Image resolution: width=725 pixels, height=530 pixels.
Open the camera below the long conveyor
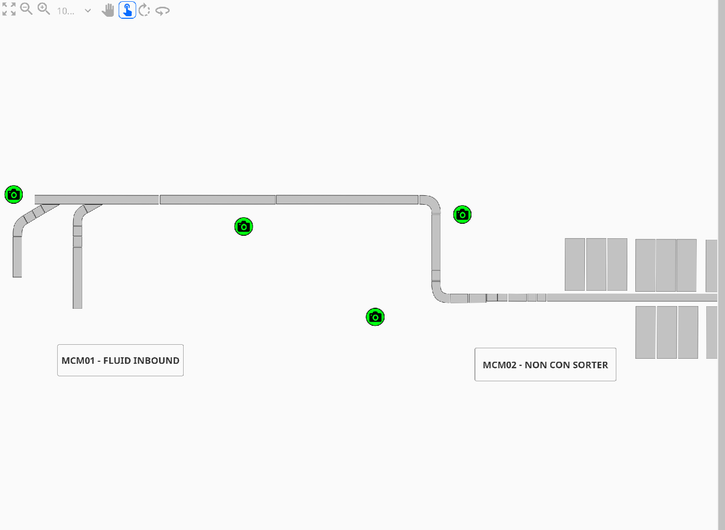(243, 227)
